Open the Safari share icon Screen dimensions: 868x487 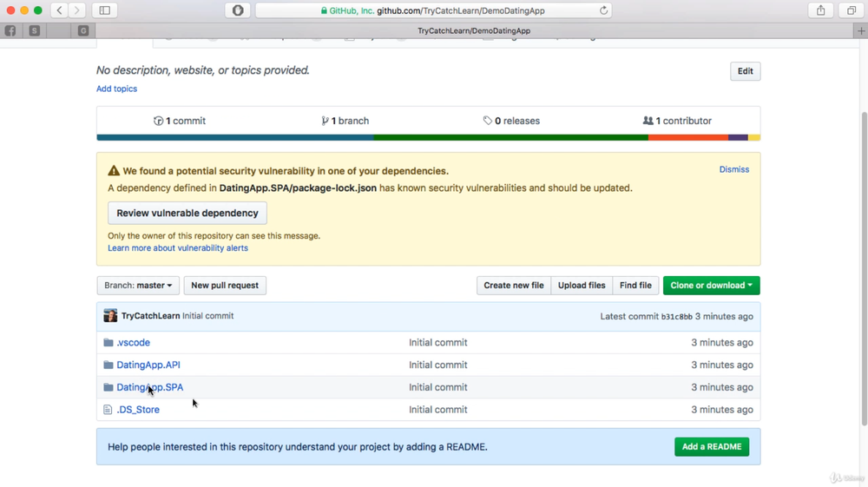[x=821, y=10]
